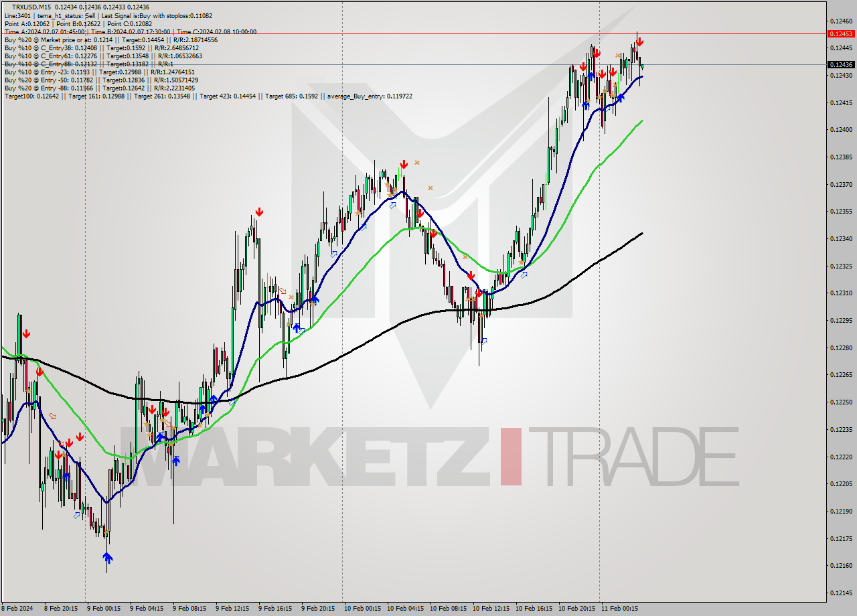This screenshot has height=616, width=857.
Task: Click the 0.12325 price axis label
Action: coord(840,266)
